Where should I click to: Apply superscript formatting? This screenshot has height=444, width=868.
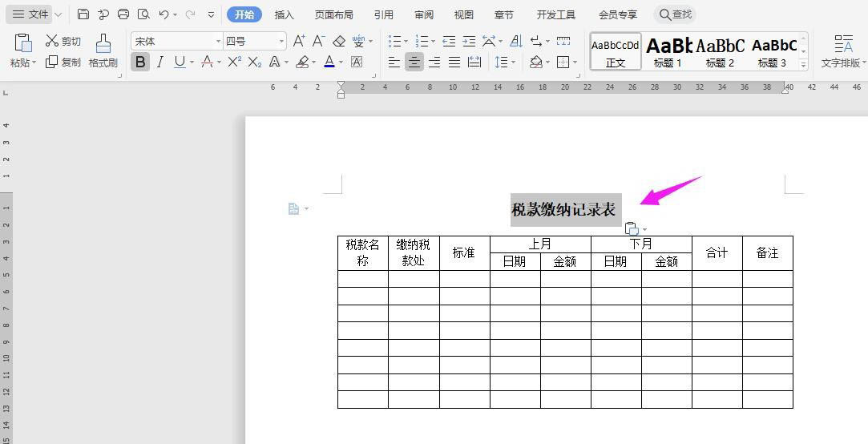pyautogui.click(x=234, y=62)
